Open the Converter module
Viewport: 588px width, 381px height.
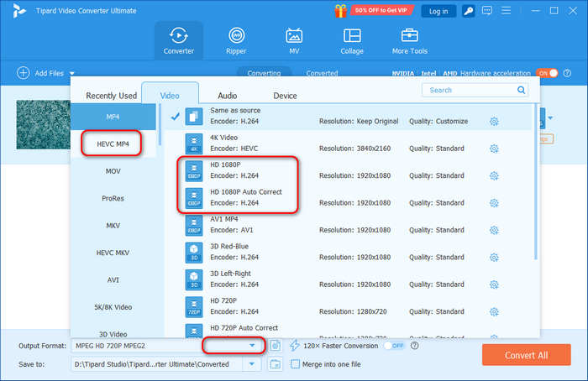[x=178, y=40]
